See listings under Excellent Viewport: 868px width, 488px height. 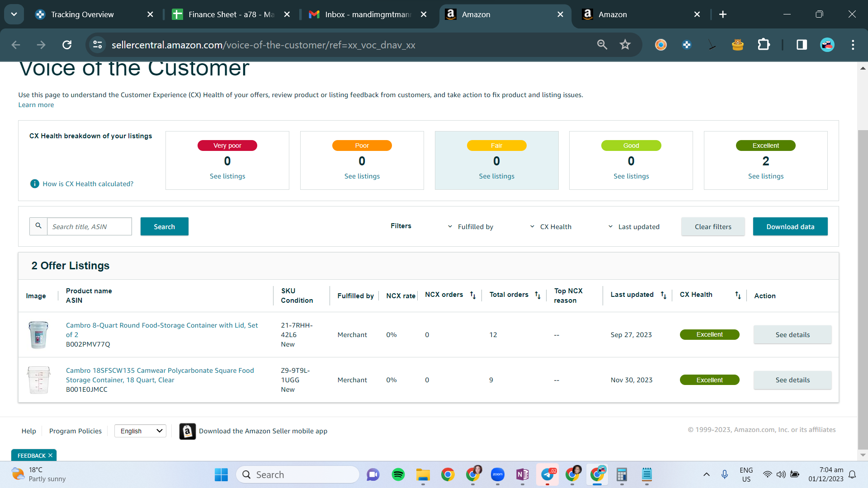(766, 176)
